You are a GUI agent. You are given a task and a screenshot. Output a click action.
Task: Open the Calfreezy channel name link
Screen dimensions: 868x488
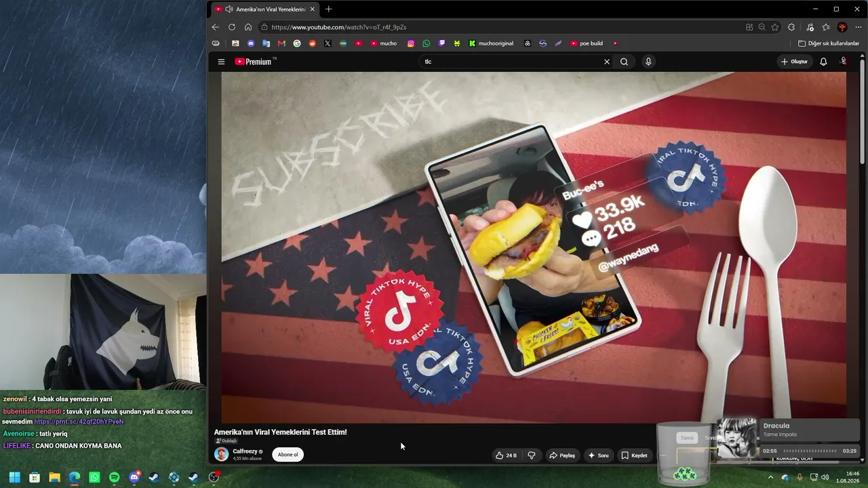click(x=245, y=451)
